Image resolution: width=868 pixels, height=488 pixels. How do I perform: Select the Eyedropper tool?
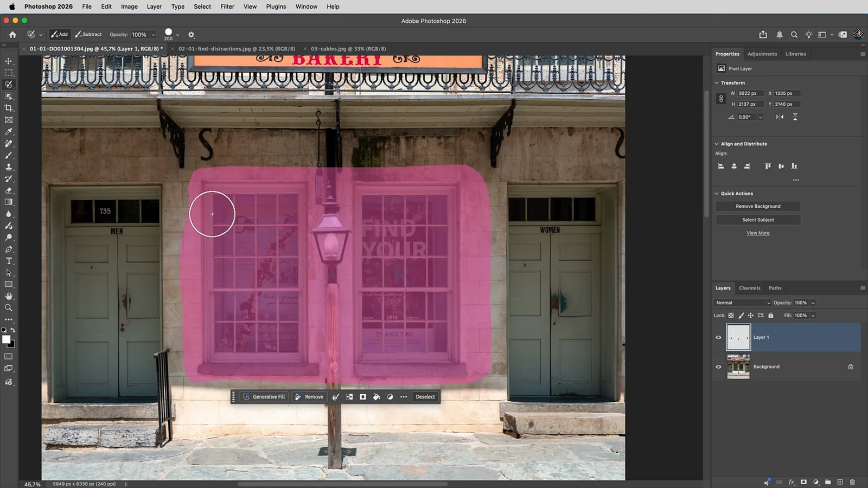[x=9, y=132]
